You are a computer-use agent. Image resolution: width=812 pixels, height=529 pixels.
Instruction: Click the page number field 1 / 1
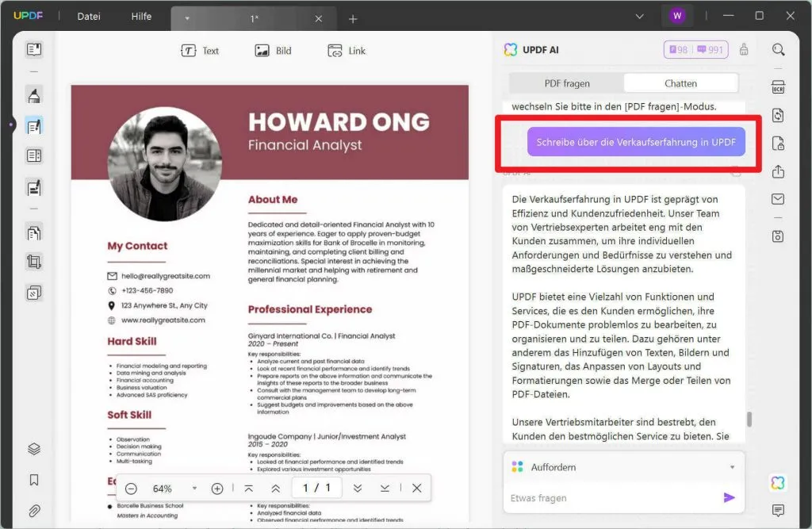pyautogui.click(x=316, y=488)
